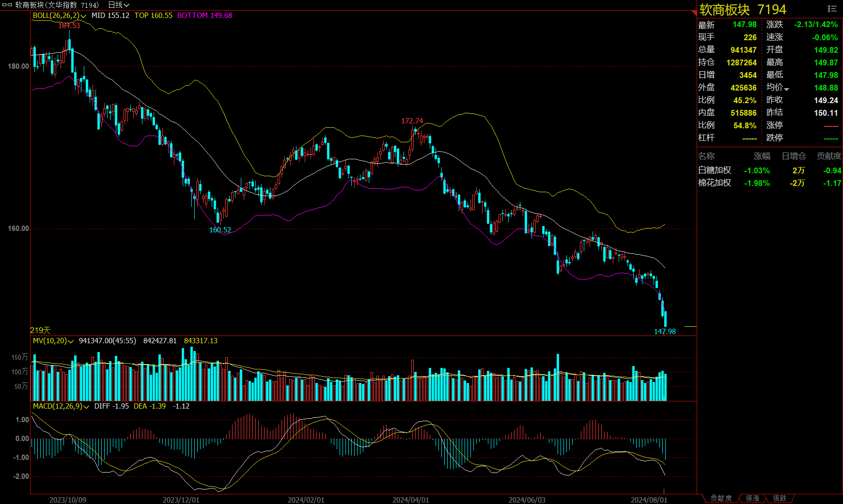Switch to the 领跌 tab
Image resolution: width=843 pixels, height=504 pixels.
point(780,498)
